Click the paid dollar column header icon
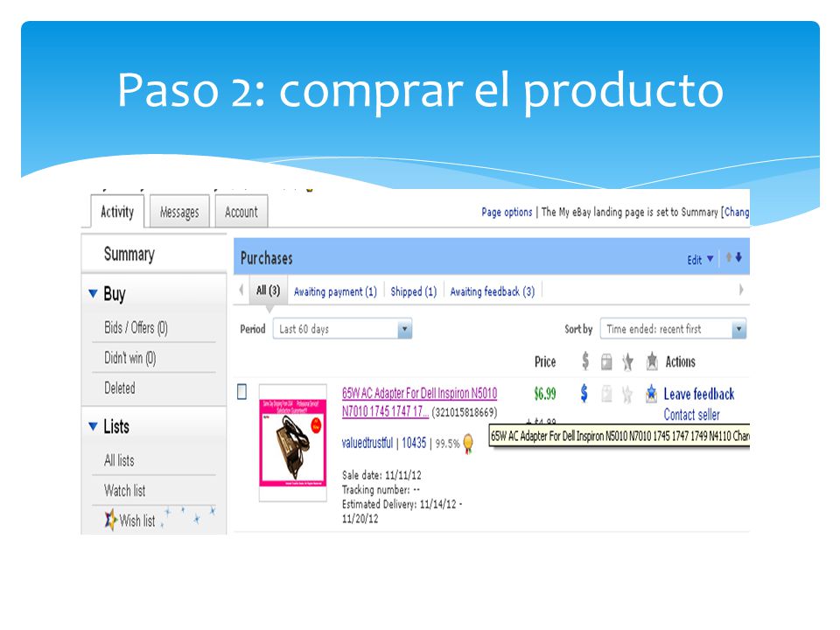The image size is (840, 630). (x=585, y=361)
